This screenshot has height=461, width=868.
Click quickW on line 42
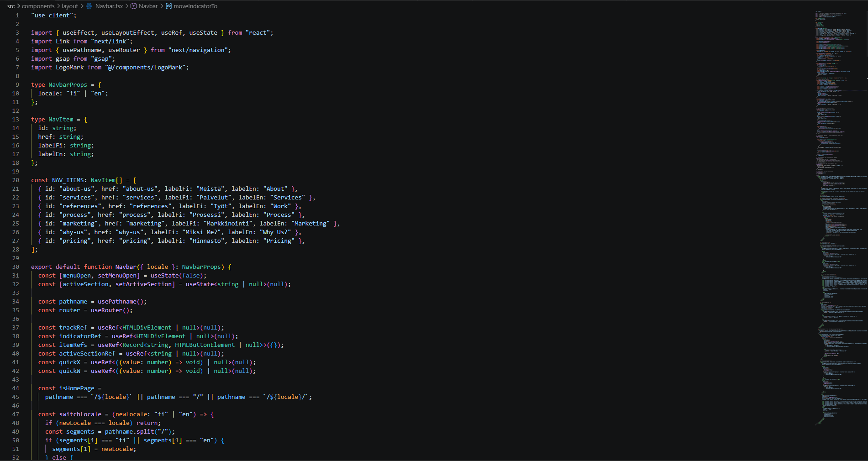[x=70, y=371]
